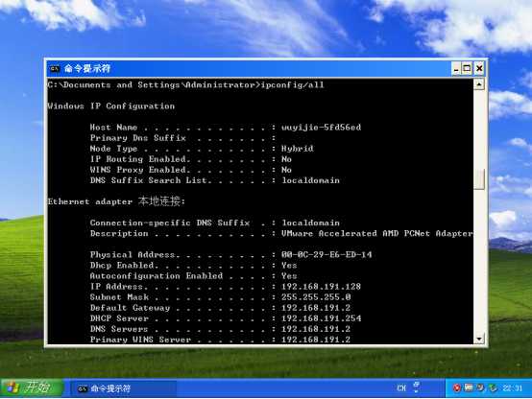Click the CH language indicator

pos(401,387)
